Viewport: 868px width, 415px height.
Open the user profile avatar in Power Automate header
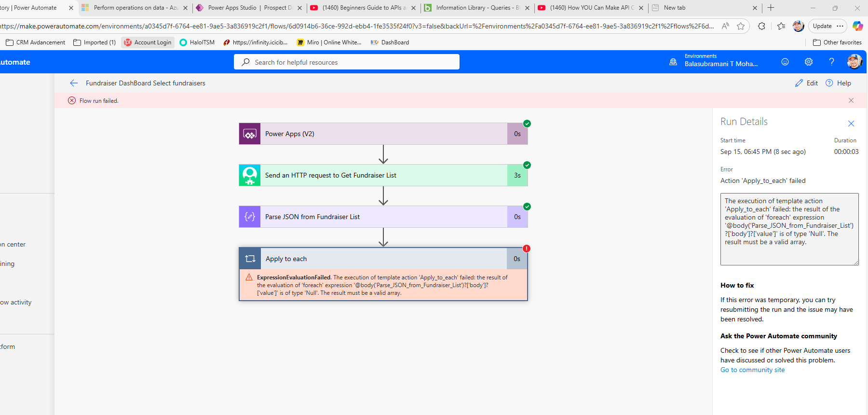(x=854, y=62)
